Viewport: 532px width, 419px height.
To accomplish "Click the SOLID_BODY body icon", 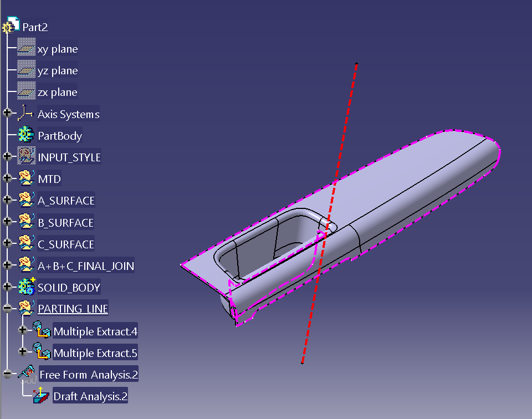I will coord(27,287).
